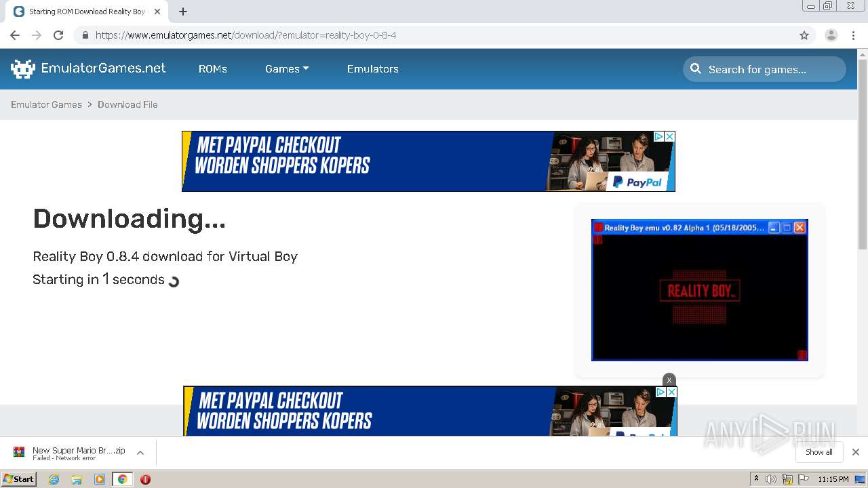View site security lock info
Viewport: 868px width, 488px height.
[85, 35]
